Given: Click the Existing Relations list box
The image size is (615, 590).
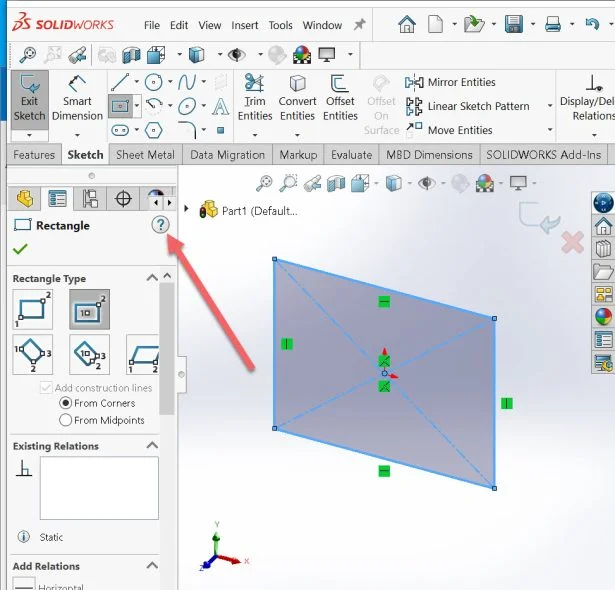Looking at the screenshot, I should click(x=98, y=488).
